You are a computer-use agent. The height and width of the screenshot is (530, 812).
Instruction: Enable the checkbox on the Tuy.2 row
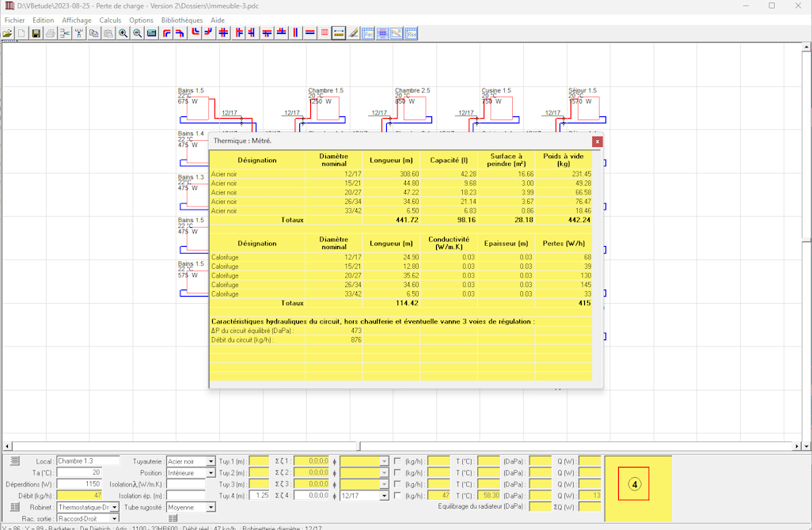pyautogui.click(x=397, y=473)
